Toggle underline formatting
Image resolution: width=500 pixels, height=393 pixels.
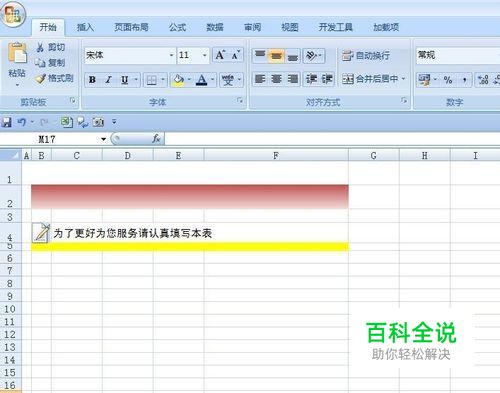pyautogui.click(x=125, y=80)
